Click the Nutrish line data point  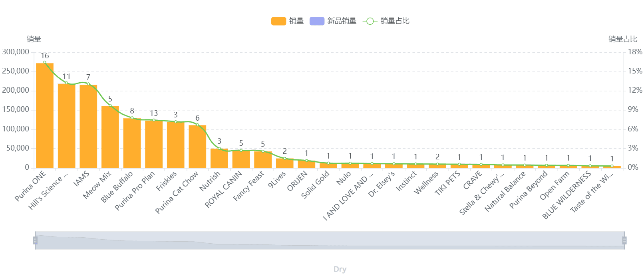coord(219,149)
